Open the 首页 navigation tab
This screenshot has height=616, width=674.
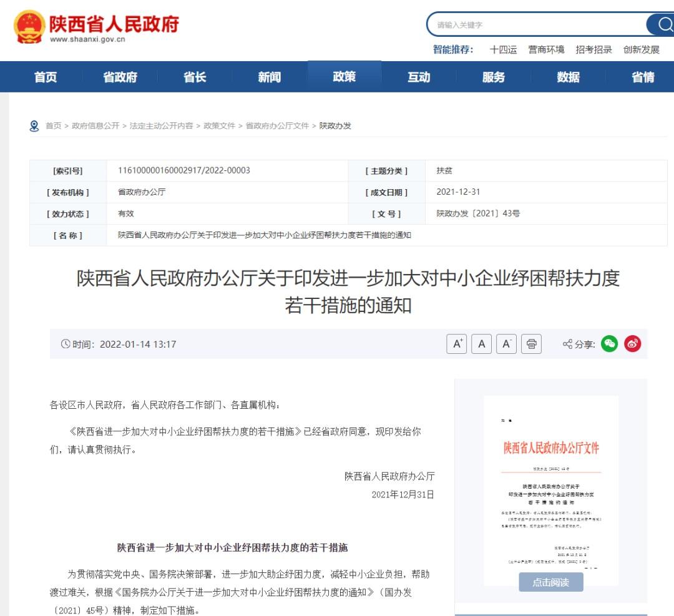click(x=46, y=77)
